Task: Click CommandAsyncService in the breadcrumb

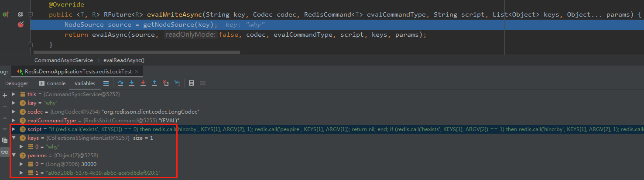Action: [64, 60]
